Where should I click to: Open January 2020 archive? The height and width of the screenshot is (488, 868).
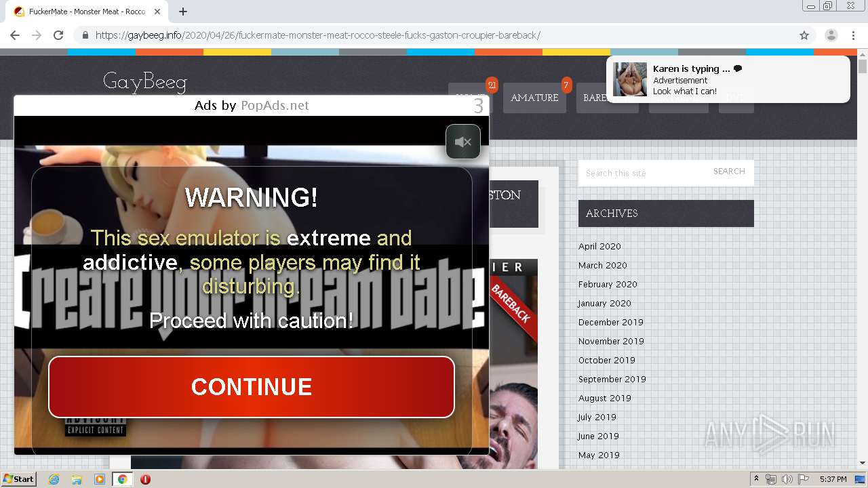(605, 303)
